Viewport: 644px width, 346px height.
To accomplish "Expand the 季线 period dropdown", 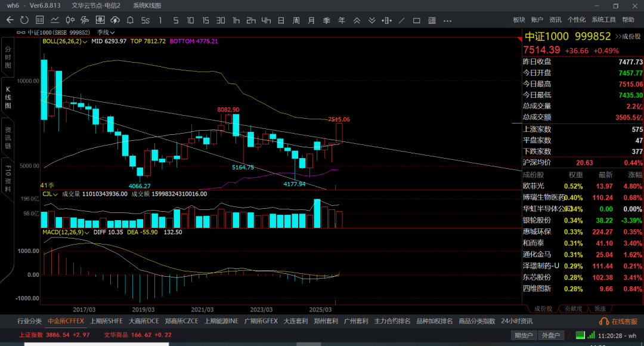I will point(106,32).
